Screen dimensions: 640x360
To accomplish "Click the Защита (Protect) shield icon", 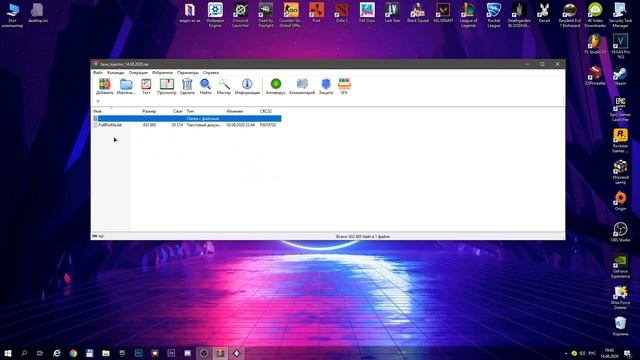I will (x=326, y=87).
